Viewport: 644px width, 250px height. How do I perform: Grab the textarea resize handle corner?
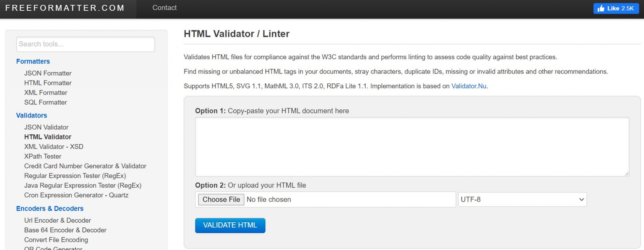point(626,174)
